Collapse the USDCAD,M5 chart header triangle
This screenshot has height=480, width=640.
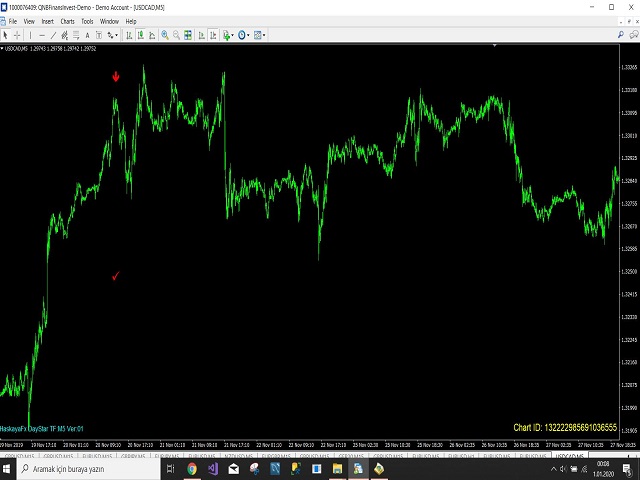coord(2,49)
